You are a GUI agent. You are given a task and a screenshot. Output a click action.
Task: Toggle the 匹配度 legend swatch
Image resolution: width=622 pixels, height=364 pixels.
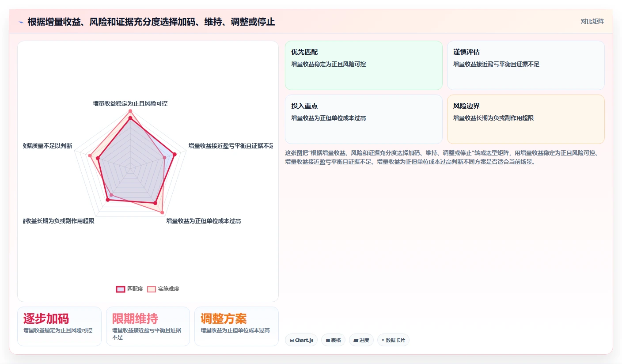click(x=121, y=289)
